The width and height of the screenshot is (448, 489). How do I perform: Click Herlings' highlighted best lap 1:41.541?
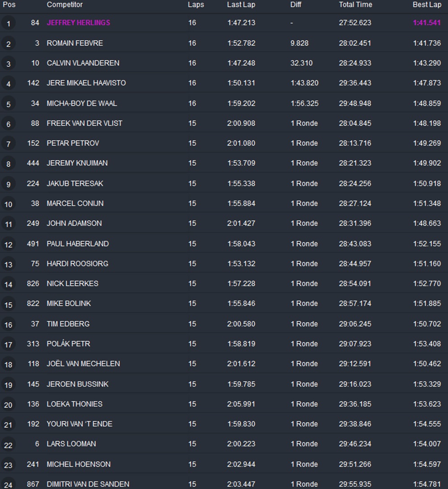coord(426,23)
